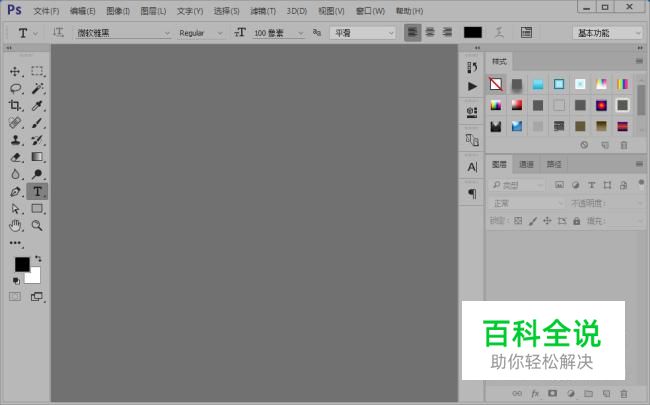Screen dimensions: 650x405
Task: Change screen mode icon in toolbox
Action: [37, 297]
